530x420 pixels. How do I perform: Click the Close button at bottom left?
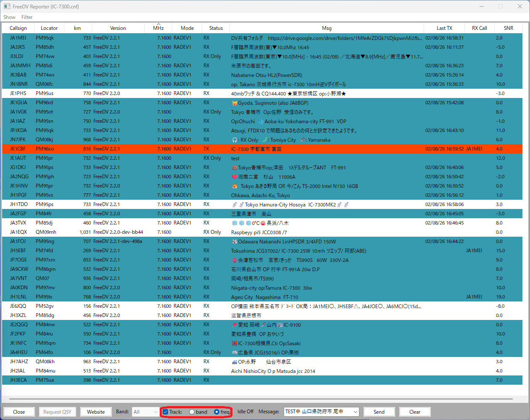tap(19, 412)
